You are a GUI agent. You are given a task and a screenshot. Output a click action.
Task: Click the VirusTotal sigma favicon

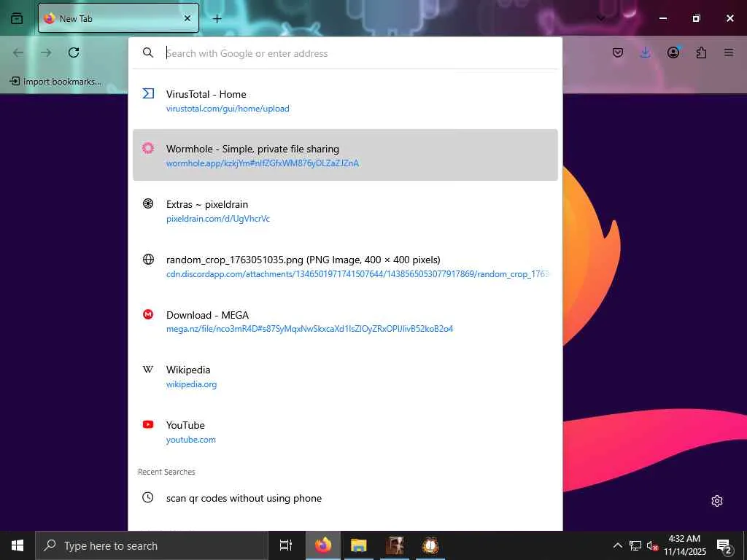(148, 93)
